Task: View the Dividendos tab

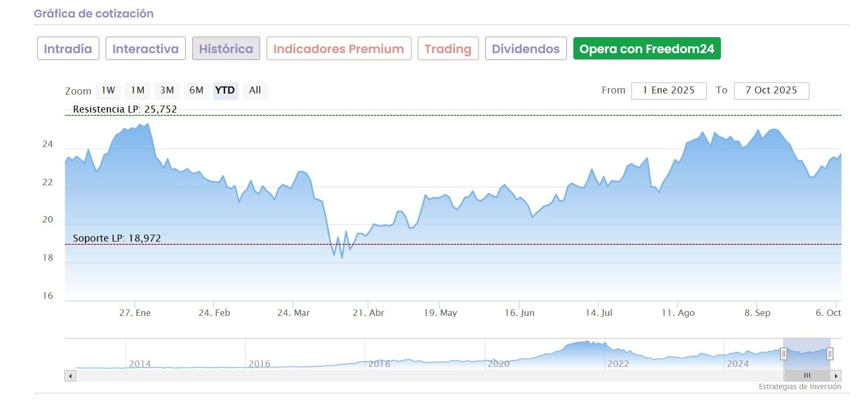Action: [526, 49]
